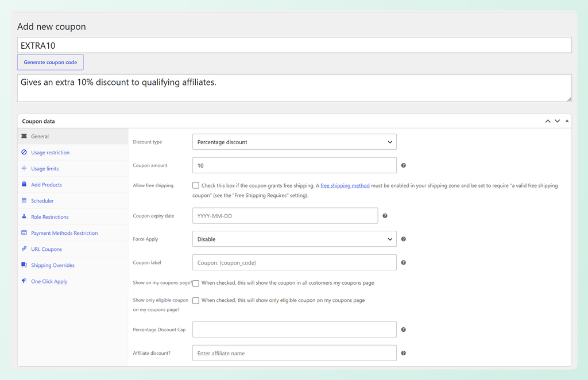Click the Coupon label field
Image resolution: width=588 pixels, height=380 pixels.
coord(295,263)
